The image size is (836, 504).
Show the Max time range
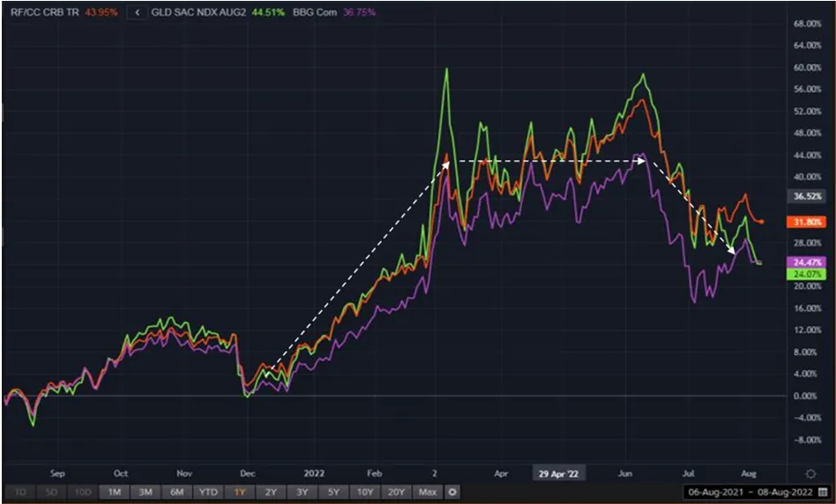click(428, 492)
